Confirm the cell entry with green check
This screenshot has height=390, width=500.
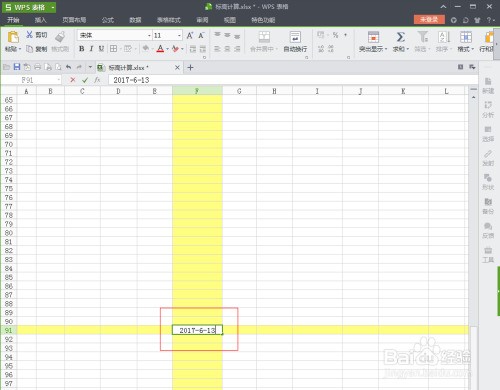point(85,80)
